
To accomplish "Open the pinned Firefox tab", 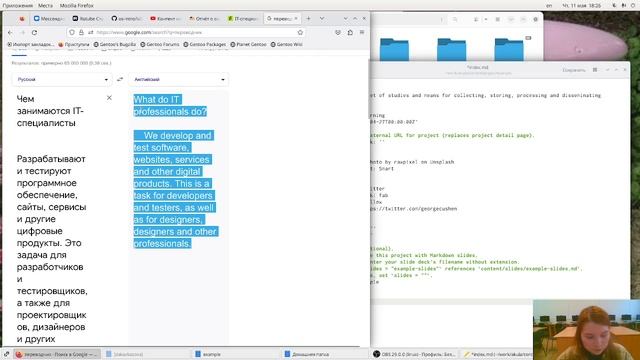I will tap(22, 18).
